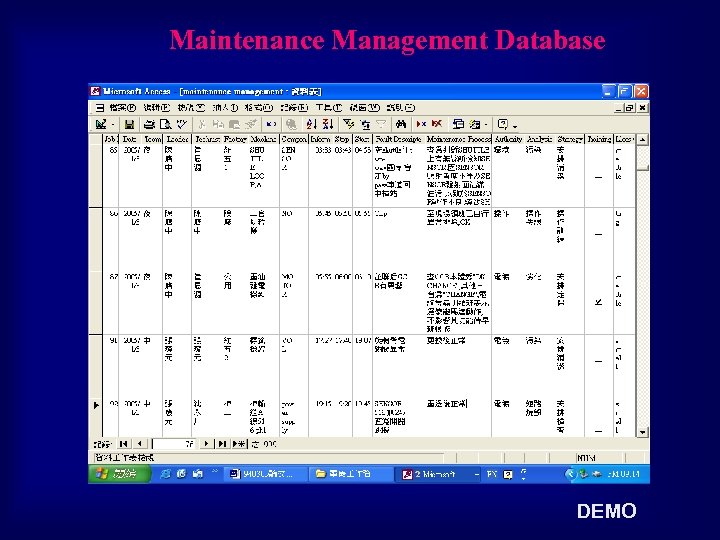Expand the toolbar options arrow after Help
Screen dimensions: 720x540
(x=516, y=126)
